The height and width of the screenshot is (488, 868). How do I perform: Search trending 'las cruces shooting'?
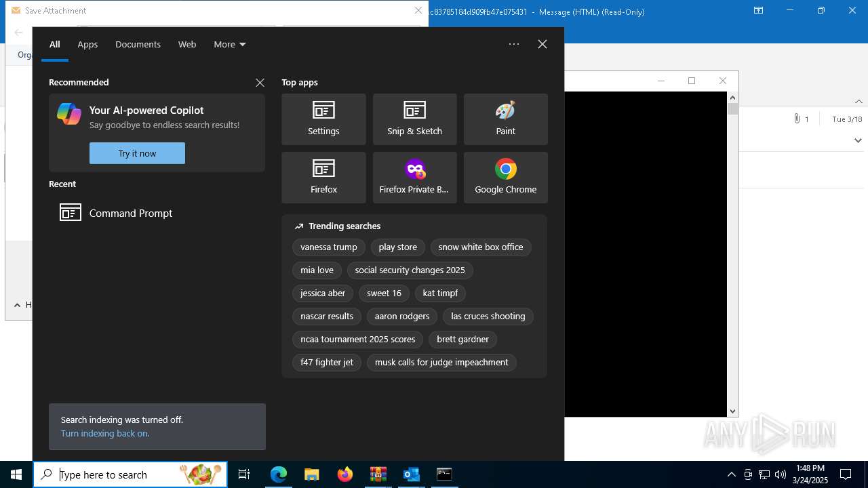[x=488, y=317]
